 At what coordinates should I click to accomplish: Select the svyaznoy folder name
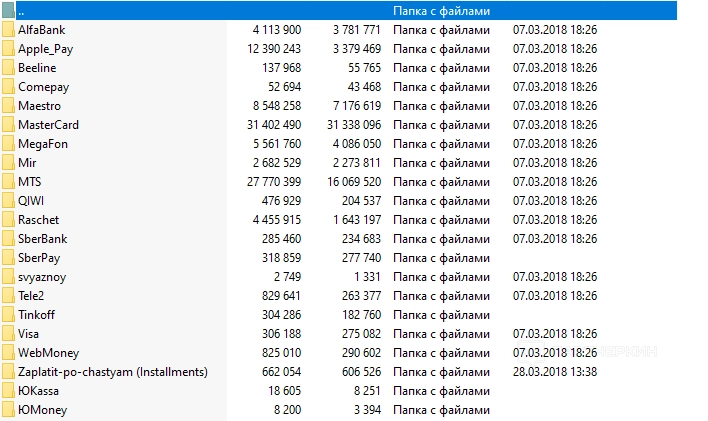coord(42,277)
